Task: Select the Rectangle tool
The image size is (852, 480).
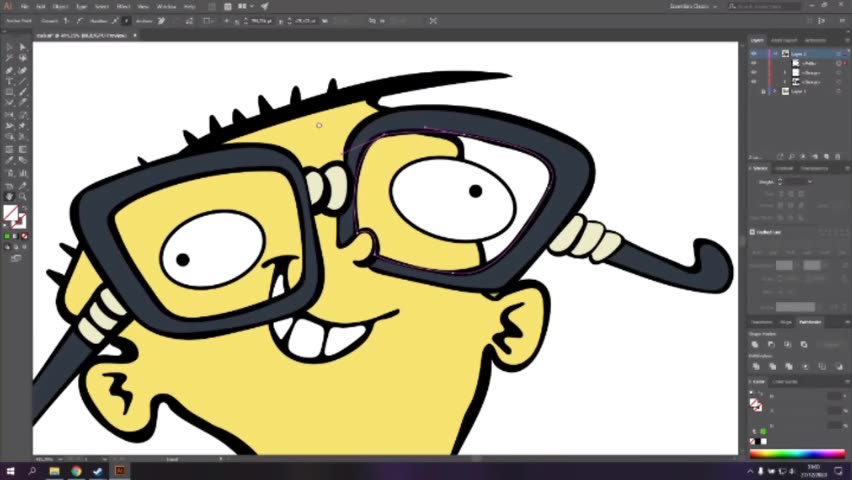Action: [9, 92]
